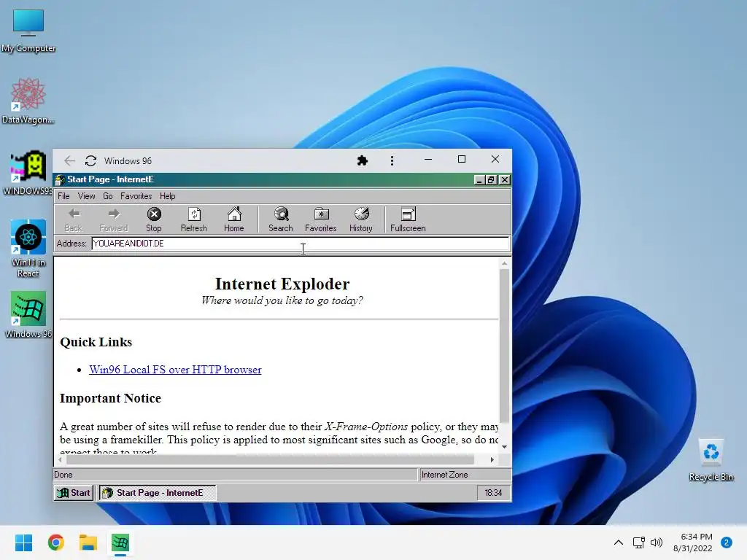747x560 pixels.
Task: Open the Help menu in InternetE
Action: [x=167, y=196]
